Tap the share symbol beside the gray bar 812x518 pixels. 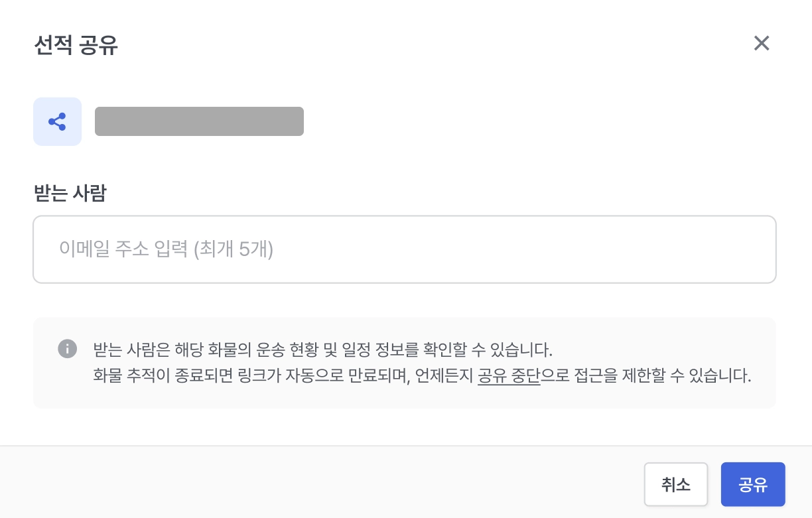(57, 121)
